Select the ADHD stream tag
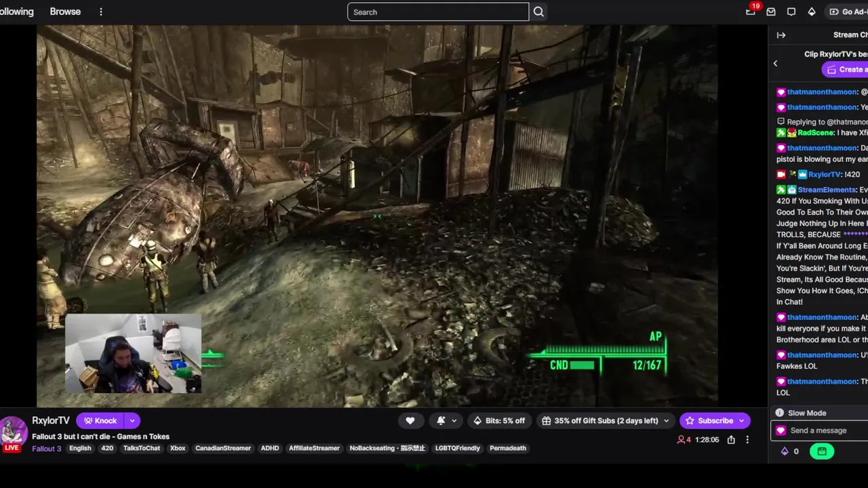This screenshot has height=488, width=868. 270,448
